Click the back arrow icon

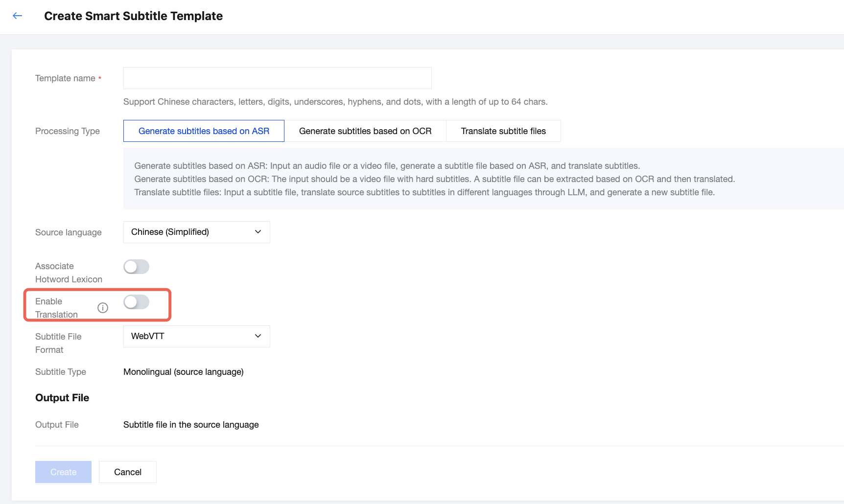pyautogui.click(x=18, y=16)
